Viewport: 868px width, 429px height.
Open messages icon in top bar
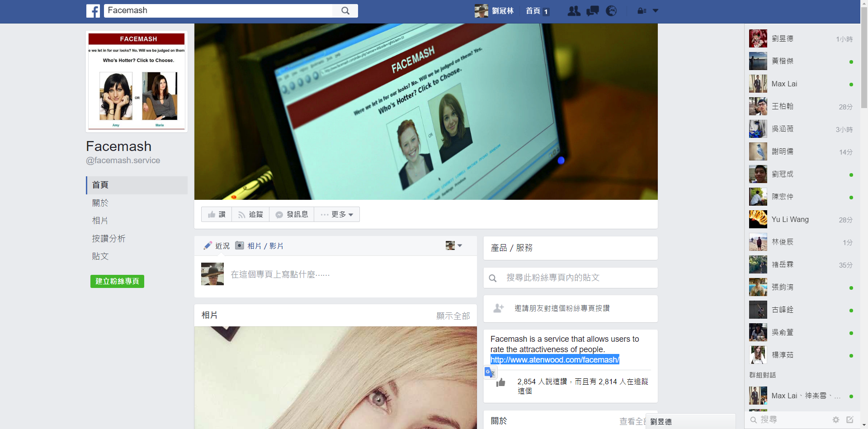593,11
